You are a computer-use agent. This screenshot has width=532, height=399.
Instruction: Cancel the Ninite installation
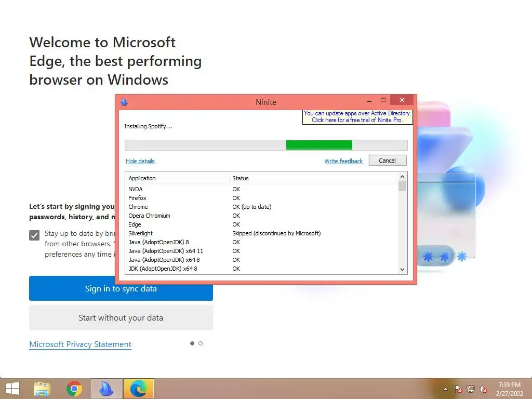point(388,161)
